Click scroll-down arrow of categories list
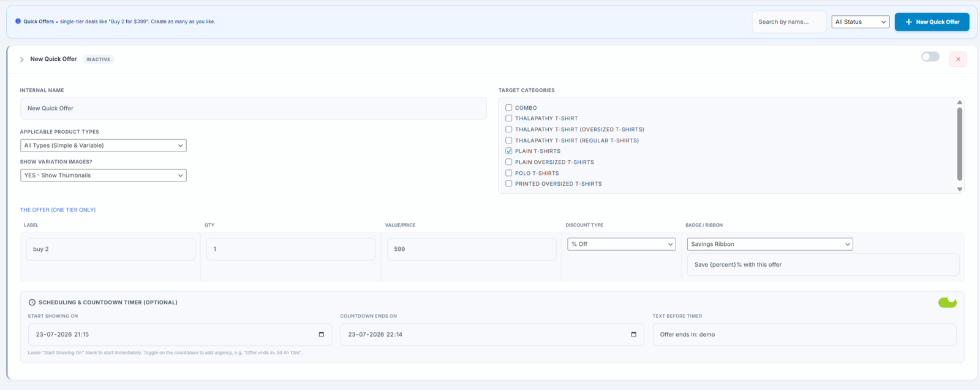The width and height of the screenshot is (980, 390). 960,189
